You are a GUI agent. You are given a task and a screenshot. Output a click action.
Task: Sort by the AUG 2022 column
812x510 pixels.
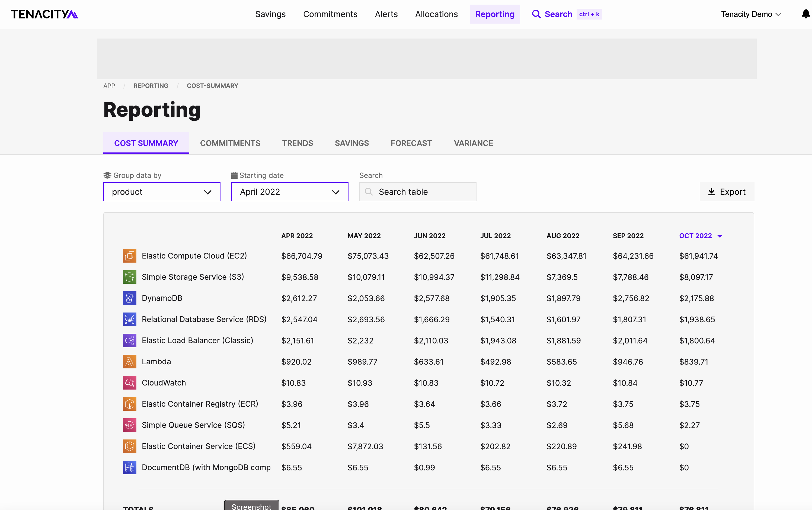point(563,236)
